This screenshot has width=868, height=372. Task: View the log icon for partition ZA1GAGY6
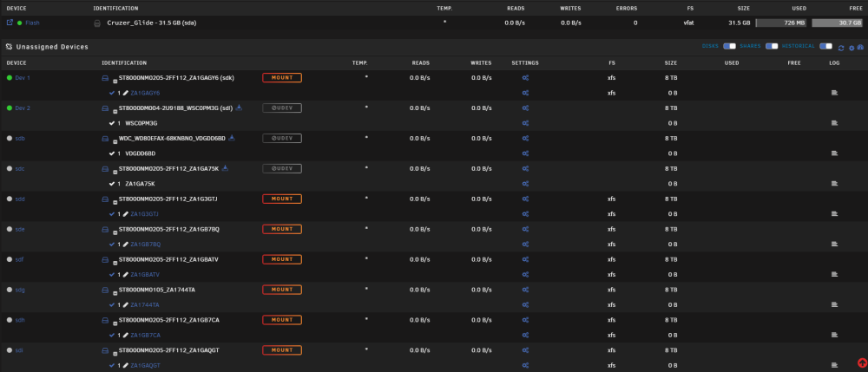(834, 93)
